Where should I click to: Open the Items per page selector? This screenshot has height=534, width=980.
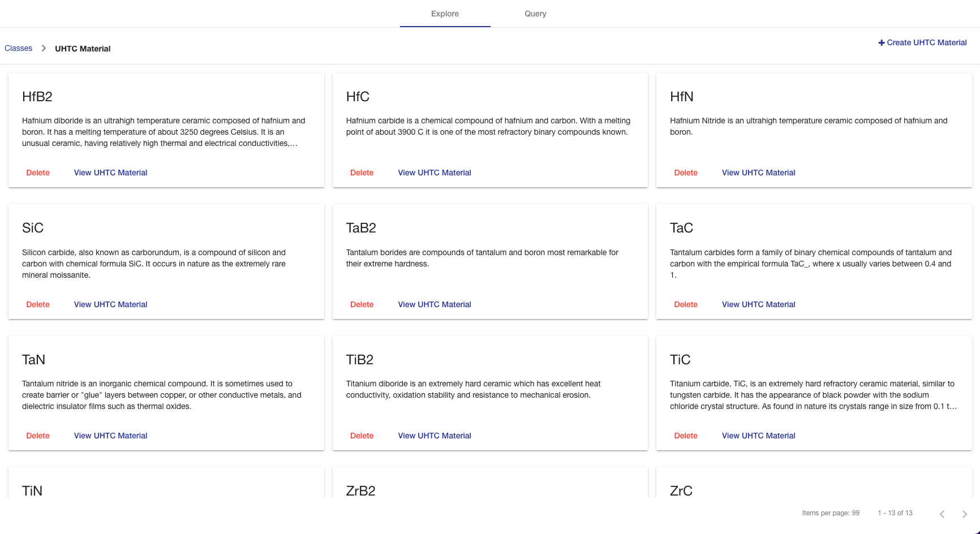[x=855, y=513]
